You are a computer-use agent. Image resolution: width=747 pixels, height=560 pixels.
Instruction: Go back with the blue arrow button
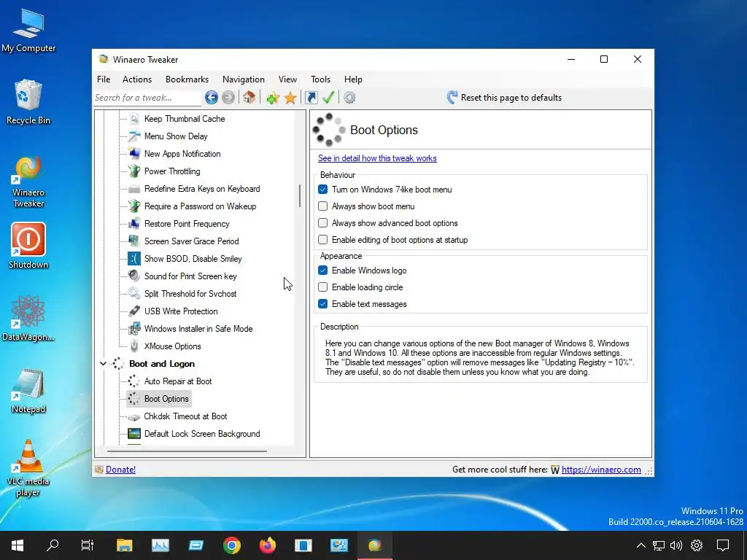tap(212, 98)
